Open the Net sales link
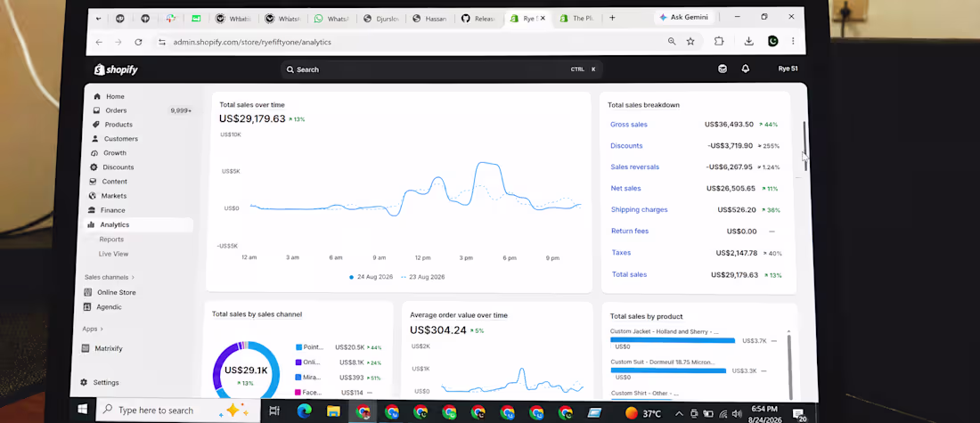This screenshot has width=980, height=423. point(625,188)
